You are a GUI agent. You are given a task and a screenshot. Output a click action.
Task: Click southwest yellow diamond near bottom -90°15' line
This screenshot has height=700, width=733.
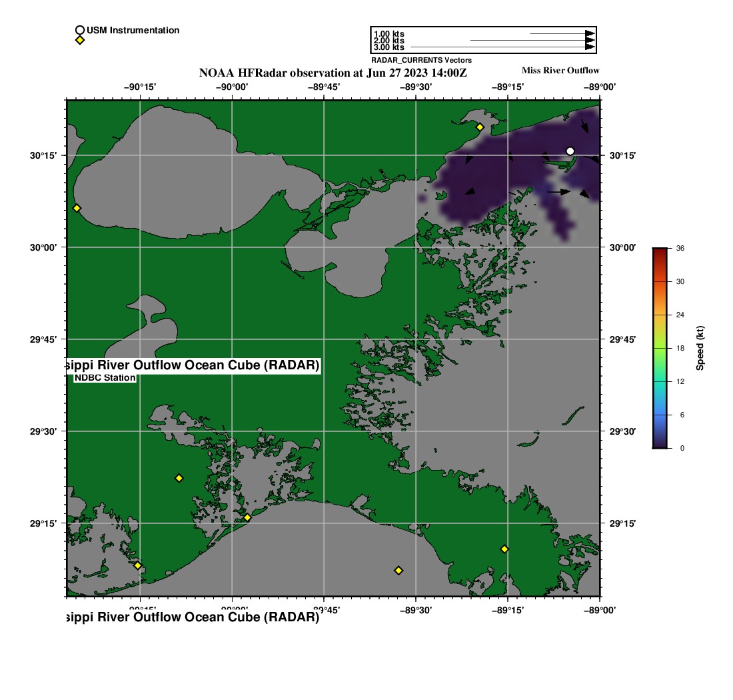point(138,565)
